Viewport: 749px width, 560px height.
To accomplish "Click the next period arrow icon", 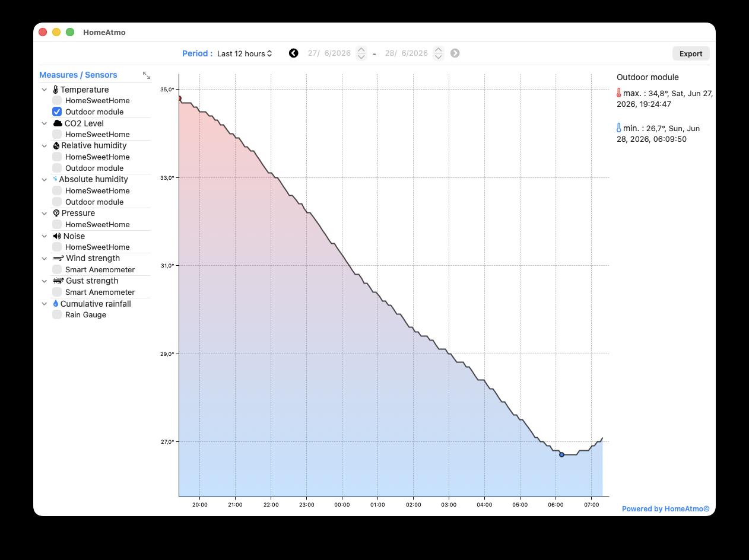I will (x=455, y=53).
